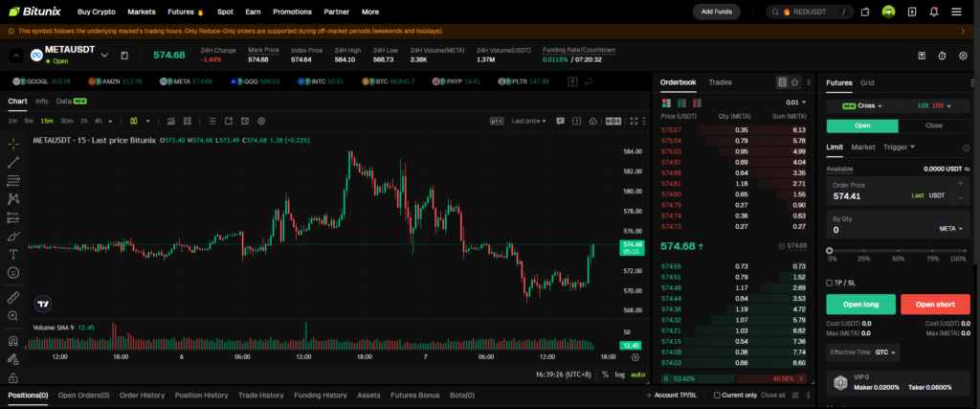The image size is (980, 409).
Task: Click the download app icon
Action: coord(912,11)
